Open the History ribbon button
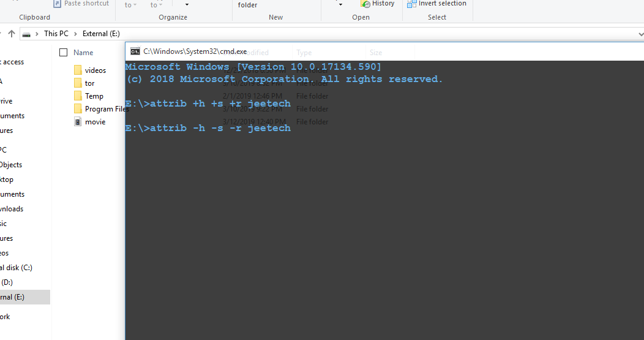This screenshot has width=644, height=340. coord(378,4)
